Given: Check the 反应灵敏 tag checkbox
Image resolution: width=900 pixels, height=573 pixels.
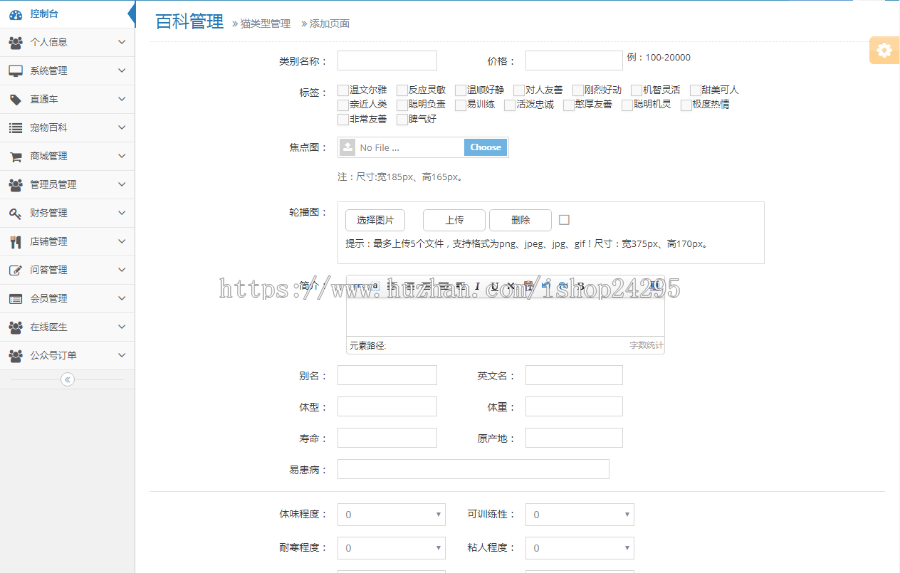Looking at the screenshot, I should click(x=402, y=90).
